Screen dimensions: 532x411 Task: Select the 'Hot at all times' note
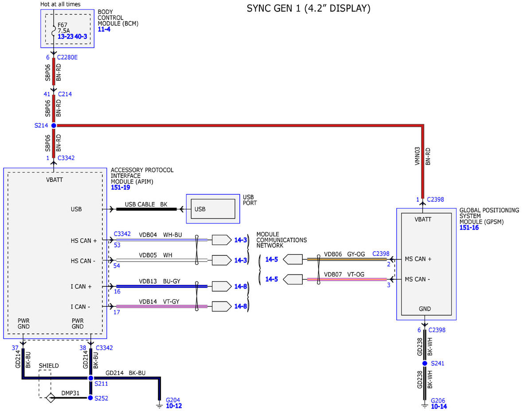[60, 4]
